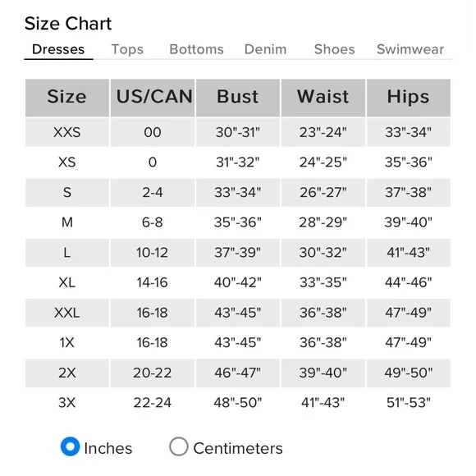Select the M size row label
476x476 pixels.
point(67,222)
